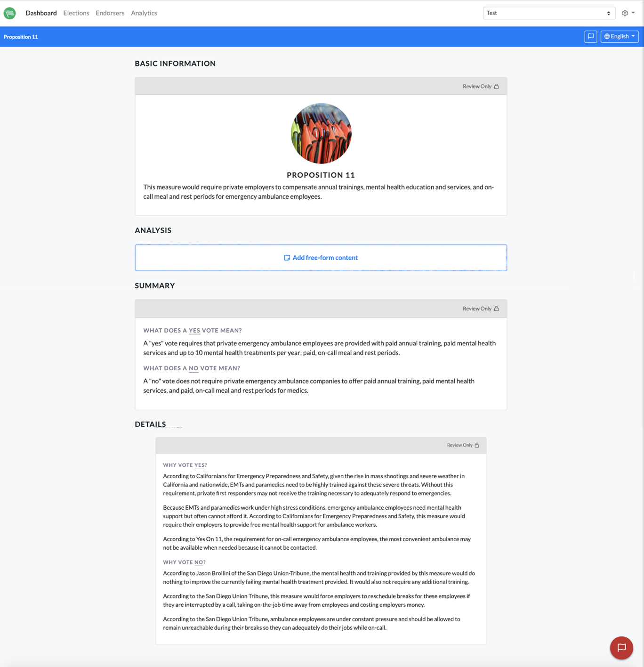The image size is (644, 667).
Task: Click the PROPOSITION 11 heading
Action: coord(321,175)
